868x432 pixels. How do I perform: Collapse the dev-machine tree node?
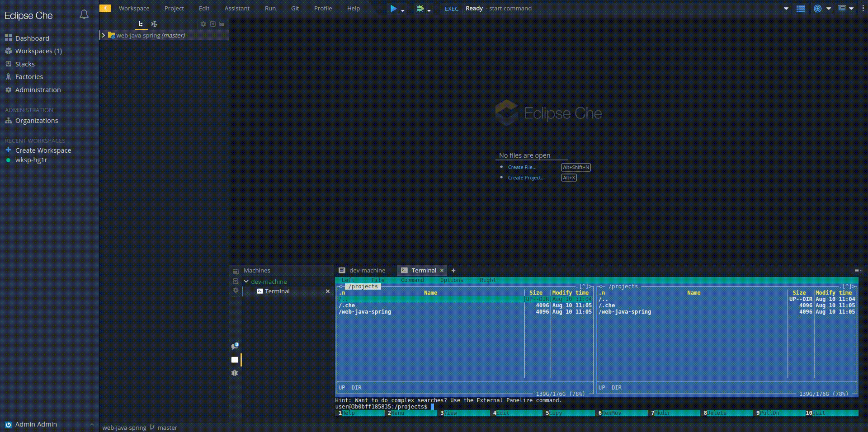click(x=246, y=282)
